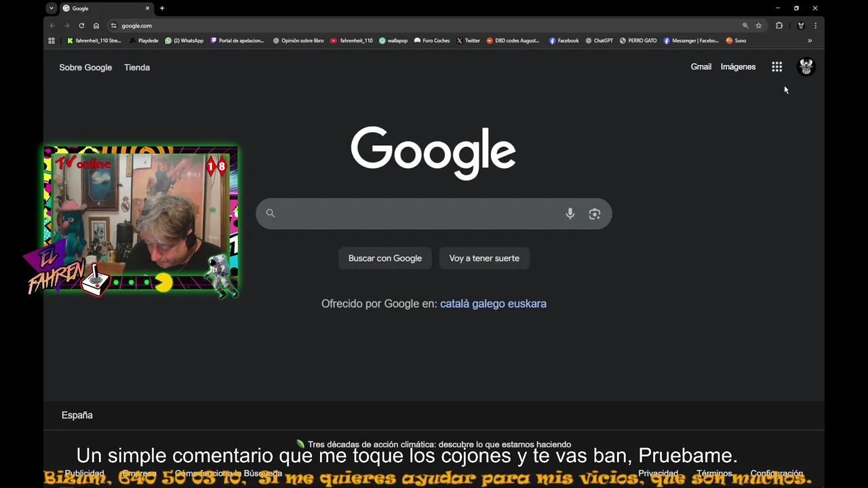Screen dimensions: 868x488
Task: Open the Configuración footer link
Action: 776,473
